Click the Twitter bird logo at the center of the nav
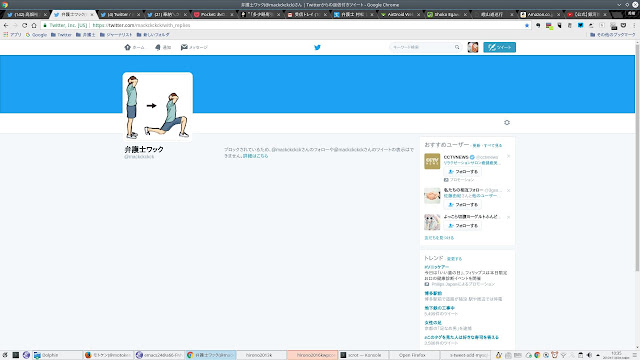 coord(317,47)
